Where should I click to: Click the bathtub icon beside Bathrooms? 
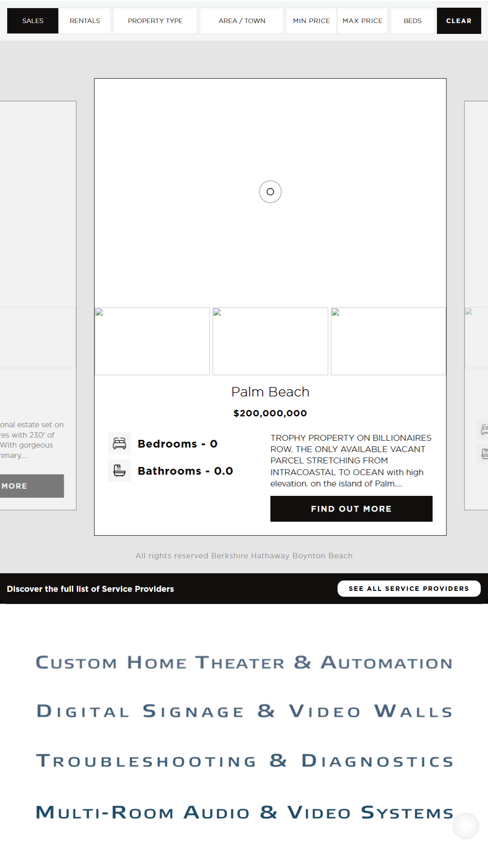pos(119,471)
